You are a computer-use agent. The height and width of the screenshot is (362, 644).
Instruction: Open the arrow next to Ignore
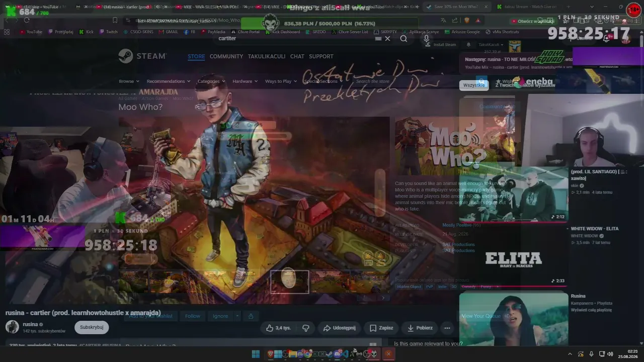237,316
